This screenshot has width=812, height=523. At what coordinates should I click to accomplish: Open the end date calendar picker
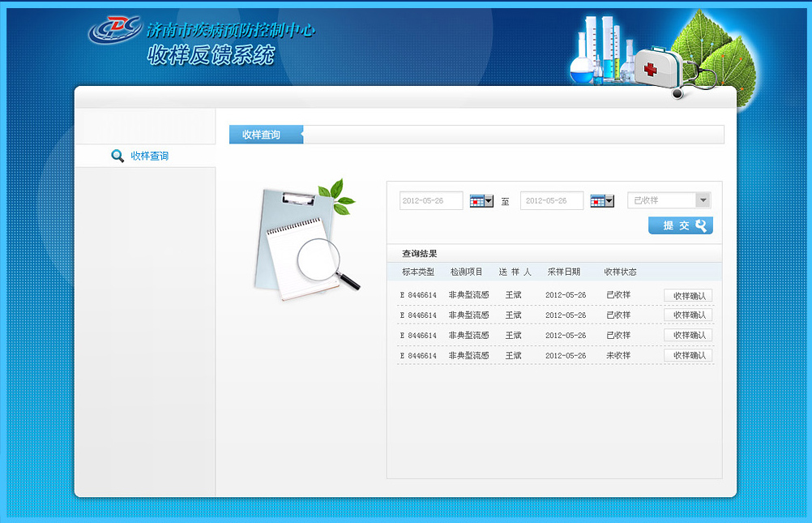[x=601, y=201]
